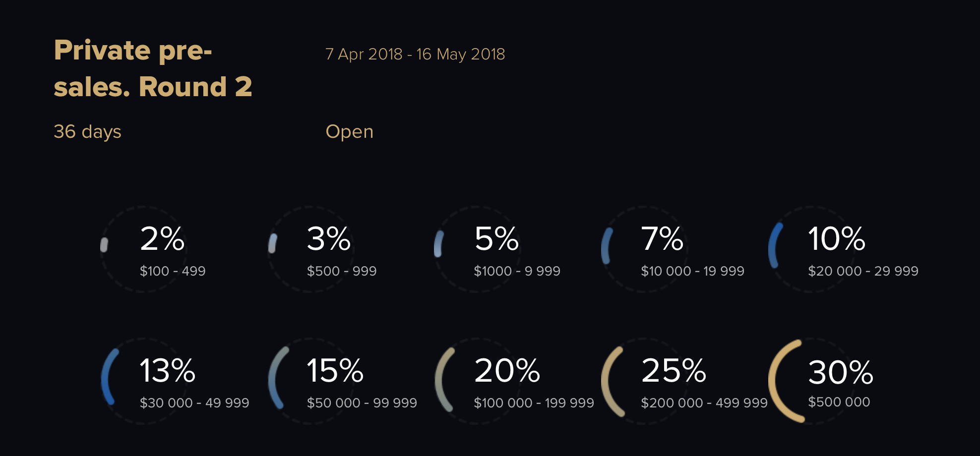The width and height of the screenshot is (980, 456).
Task: Select the $1000 - 9 999 tier label
Action: tap(517, 271)
